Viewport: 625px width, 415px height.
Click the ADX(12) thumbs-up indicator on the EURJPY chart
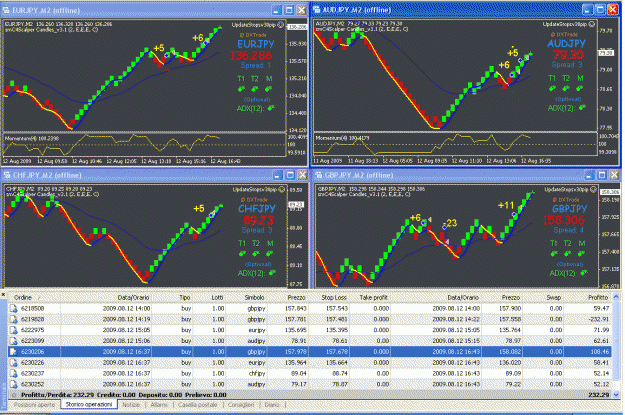coord(271,108)
